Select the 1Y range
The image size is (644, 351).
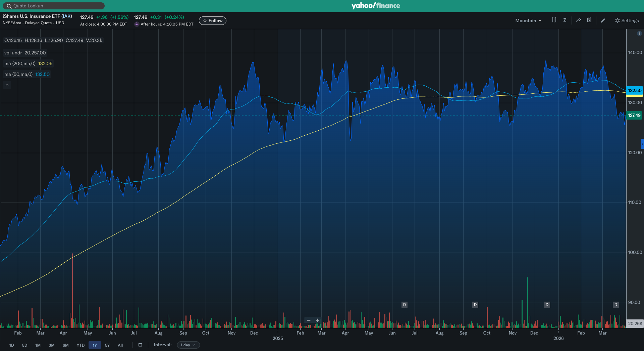95,345
